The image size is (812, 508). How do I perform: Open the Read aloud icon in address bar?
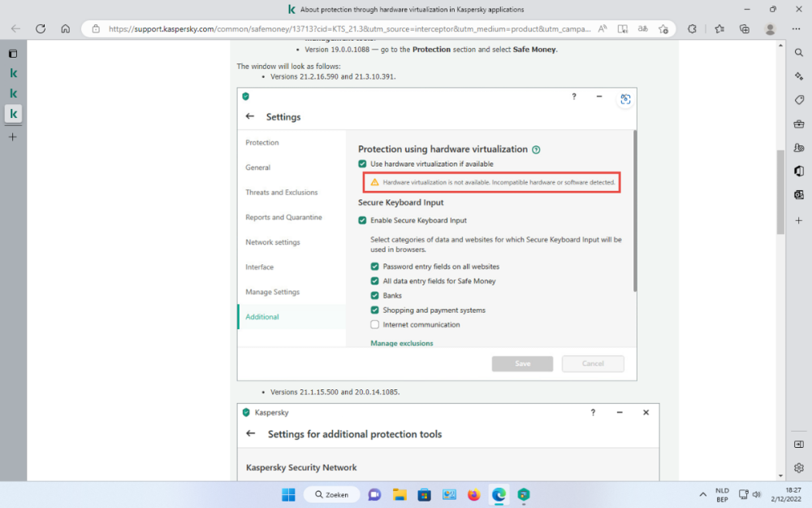(603, 29)
